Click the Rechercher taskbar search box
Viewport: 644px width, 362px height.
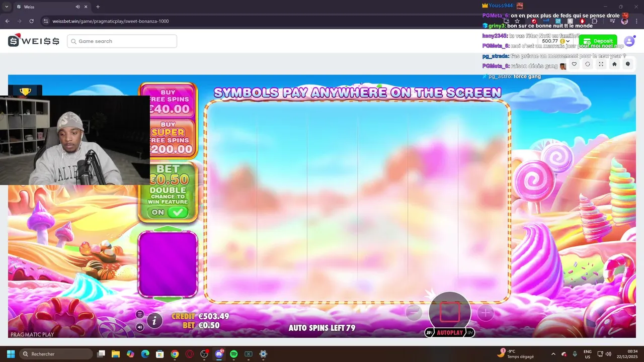point(56,354)
